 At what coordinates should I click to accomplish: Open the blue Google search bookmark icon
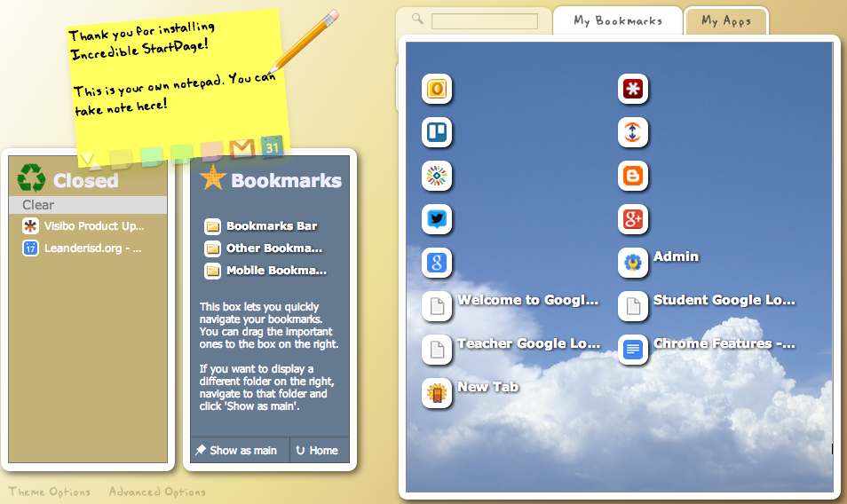[x=437, y=263]
